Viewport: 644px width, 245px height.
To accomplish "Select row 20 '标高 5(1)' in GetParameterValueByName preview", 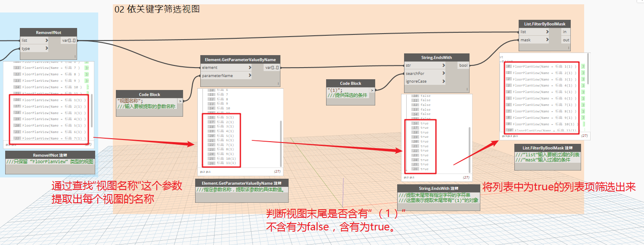I will pyautogui.click(x=221, y=136).
